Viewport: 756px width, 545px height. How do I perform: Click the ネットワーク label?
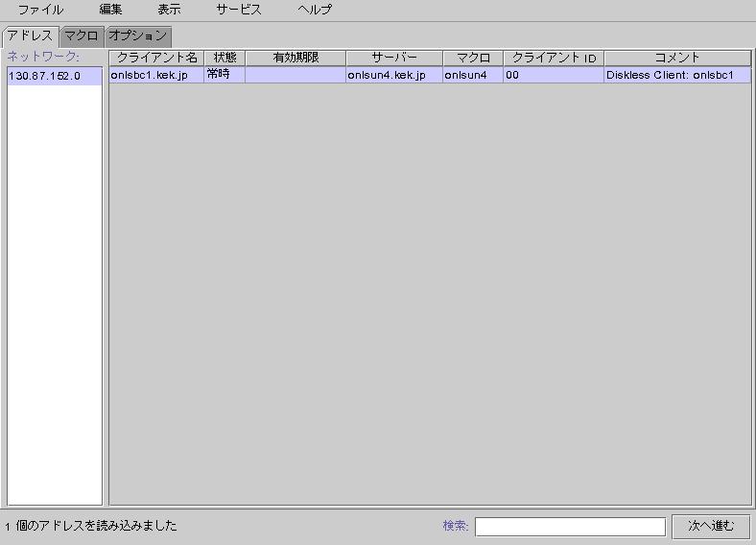point(43,57)
